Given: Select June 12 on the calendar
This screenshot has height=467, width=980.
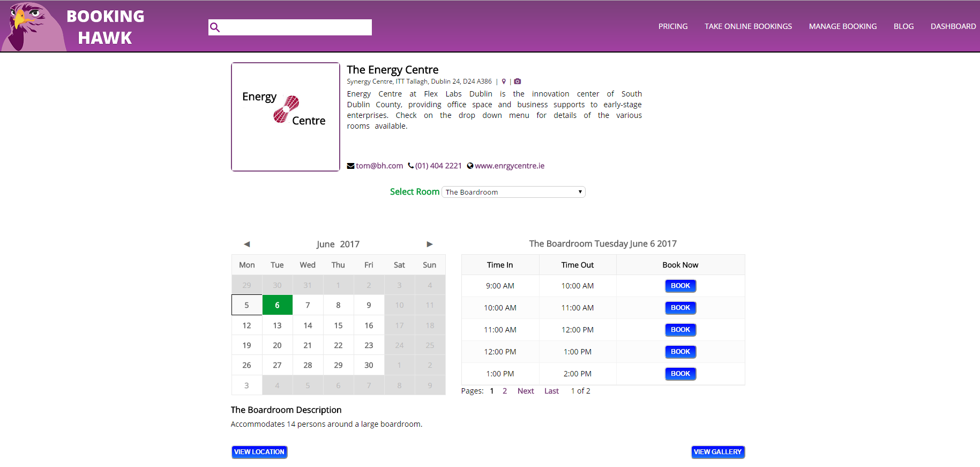Looking at the screenshot, I should coord(247,325).
